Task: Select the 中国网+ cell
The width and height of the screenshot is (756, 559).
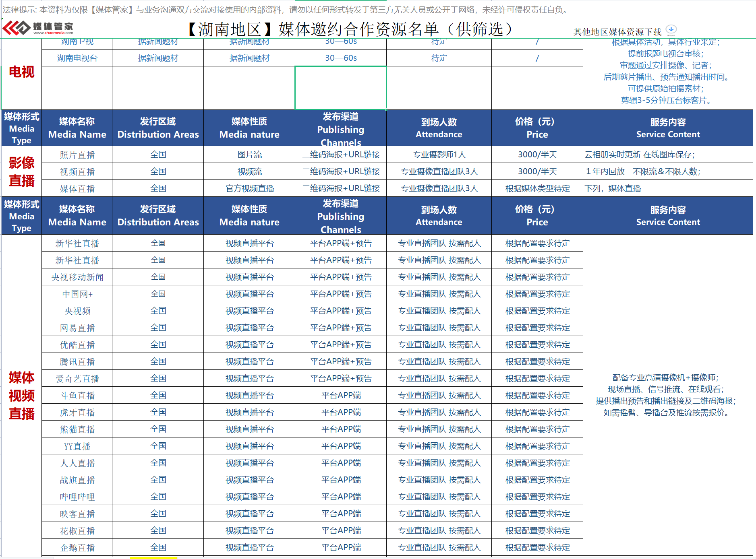Action: [x=77, y=294]
